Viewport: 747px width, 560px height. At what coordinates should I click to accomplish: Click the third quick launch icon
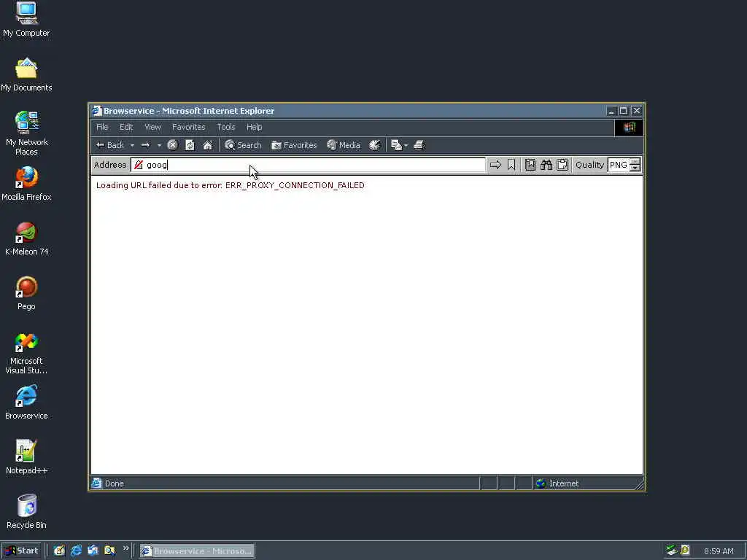pyautogui.click(x=93, y=551)
